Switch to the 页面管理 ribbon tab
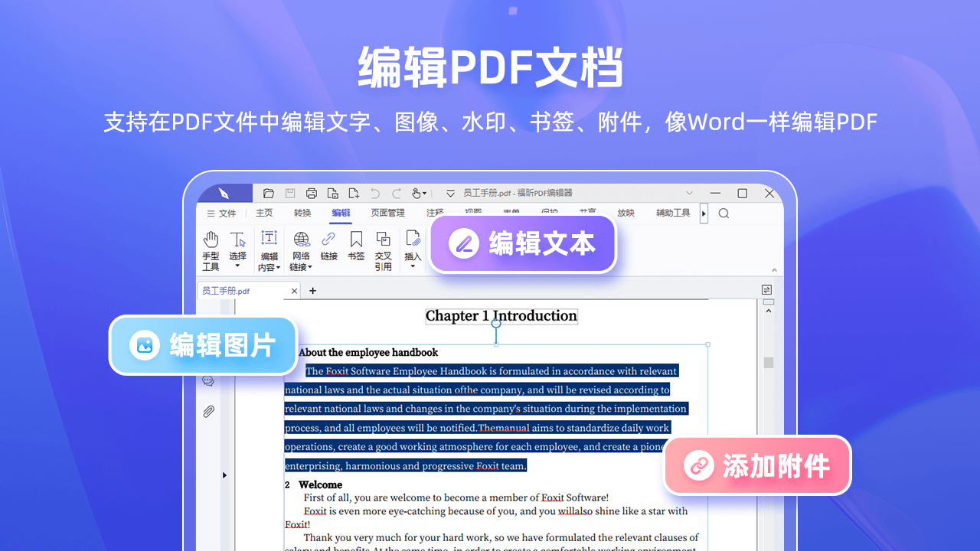Screen dimensions: 980x551 [x=388, y=213]
